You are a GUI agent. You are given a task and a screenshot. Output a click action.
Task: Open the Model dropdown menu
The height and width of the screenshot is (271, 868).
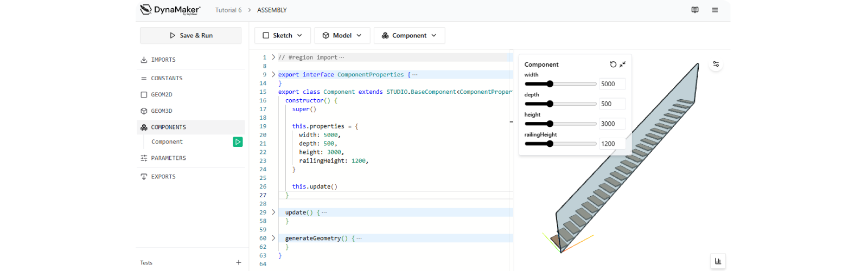click(x=342, y=36)
